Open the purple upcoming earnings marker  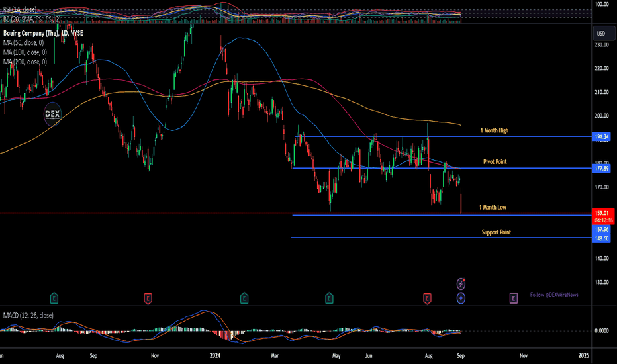click(514, 298)
